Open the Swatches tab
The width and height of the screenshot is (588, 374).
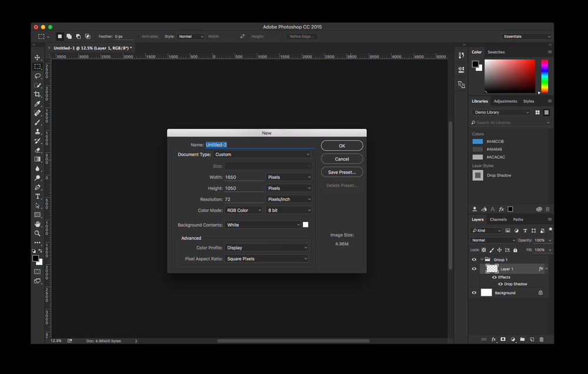pyautogui.click(x=496, y=52)
